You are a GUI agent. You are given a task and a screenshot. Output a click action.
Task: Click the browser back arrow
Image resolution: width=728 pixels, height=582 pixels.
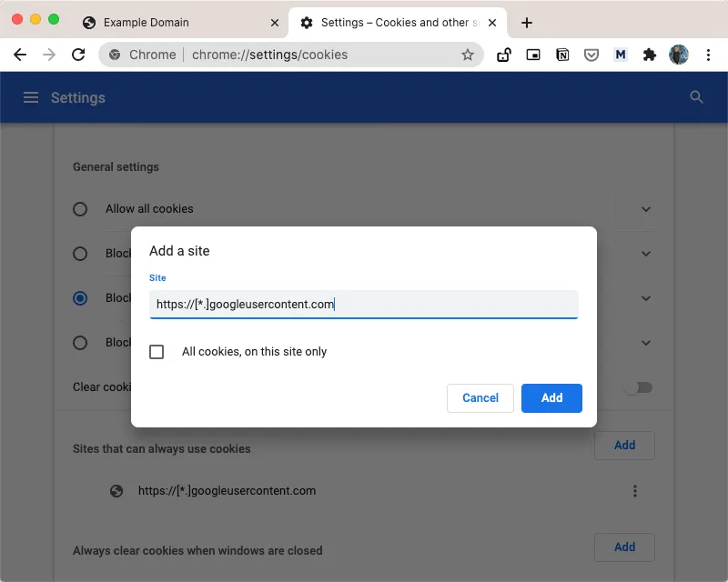(20, 55)
